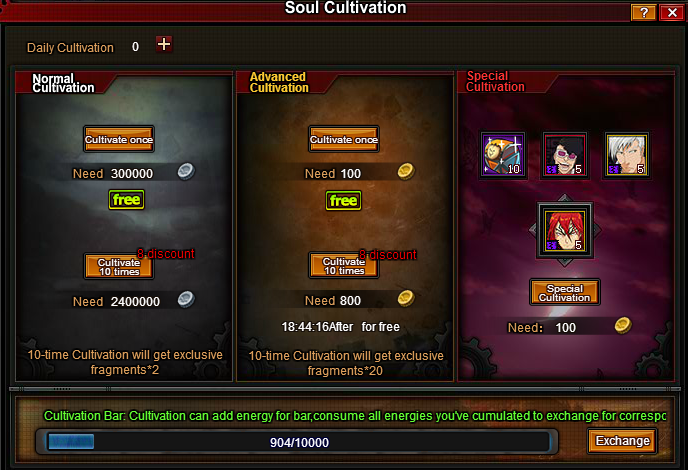Select the Special Cultivation tab header

point(495,81)
